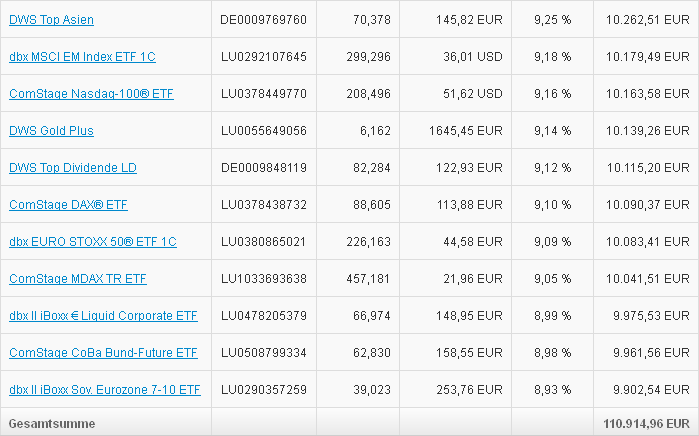Select ISIN LU0055649056
The height and width of the screenshot is (436, 699).
tap(263, 131)
